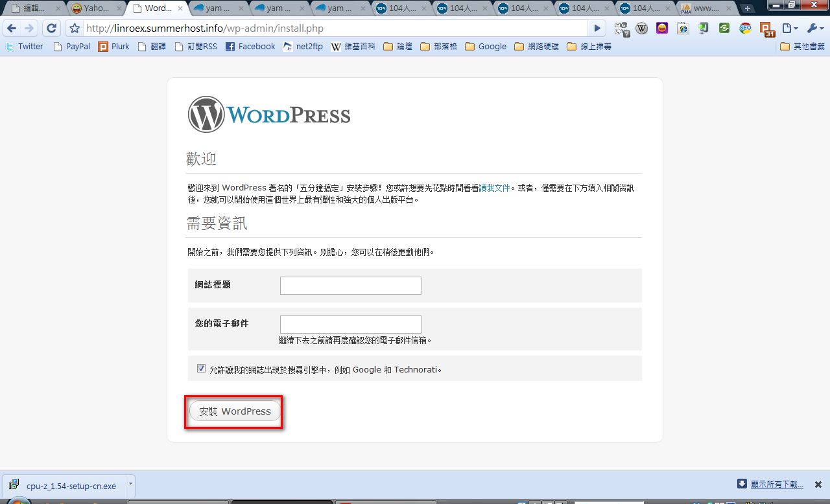
Task: Close the download bar
Action: point(818,484)
